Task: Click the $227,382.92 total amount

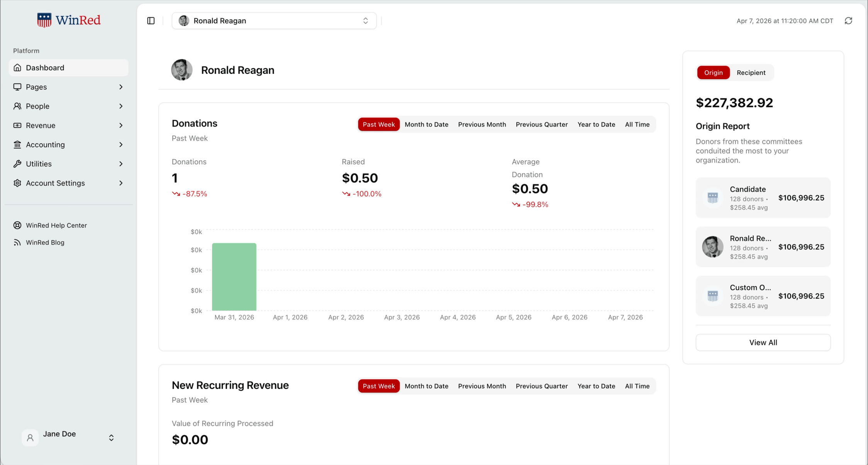Action: (x=734, y=103)
